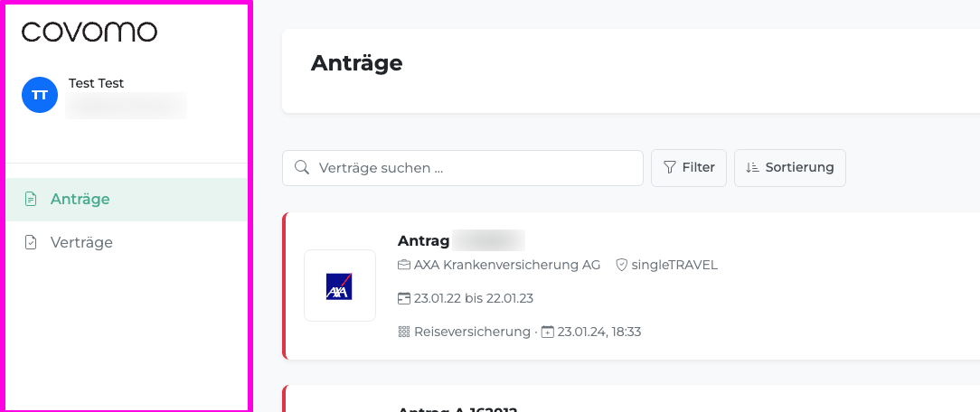
Task: Open the first Antrag title
Action: (461, 240)
